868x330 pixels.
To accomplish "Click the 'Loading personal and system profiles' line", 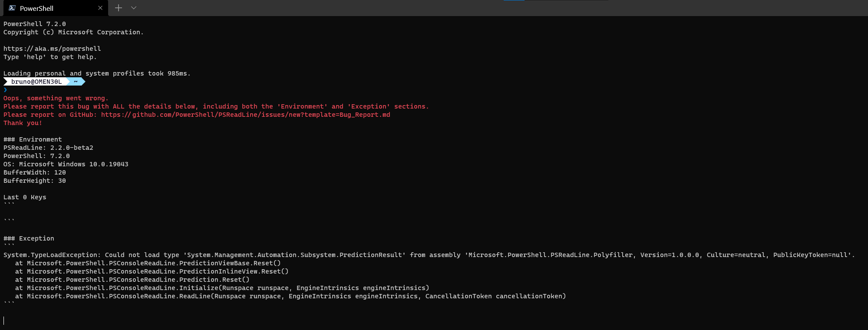I will coord(97,73).
